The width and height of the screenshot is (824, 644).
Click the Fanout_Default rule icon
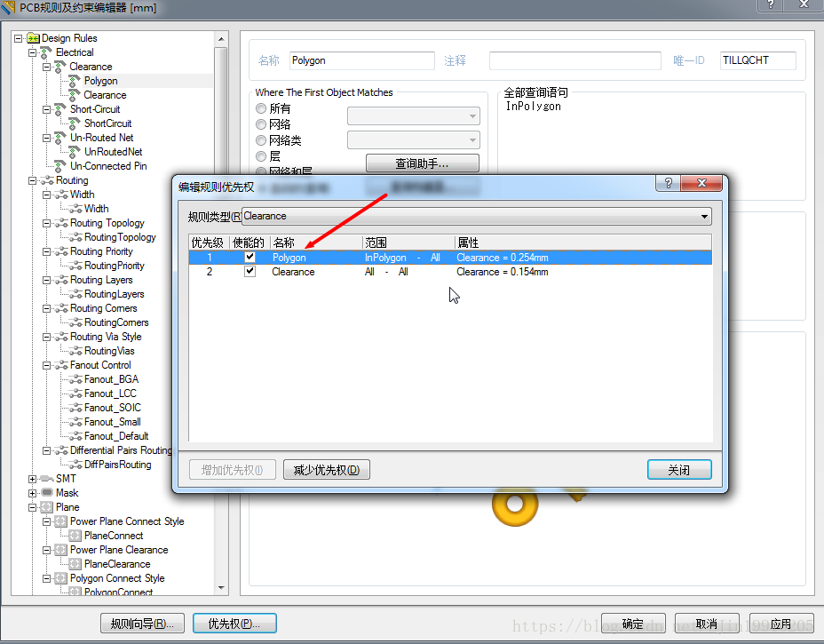pyautogui.click(x=75, y=436)
